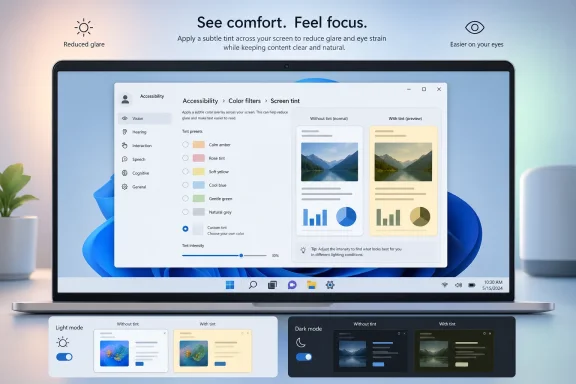This screenshot has width=576, height=384.
Task: Open the Custom tint color swatch
Action: (198, 229)
